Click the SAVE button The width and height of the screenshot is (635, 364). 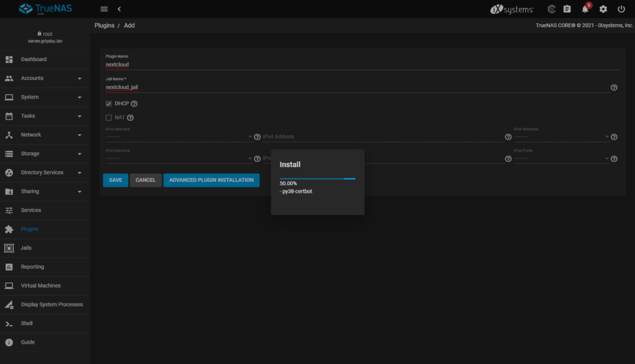115,180
